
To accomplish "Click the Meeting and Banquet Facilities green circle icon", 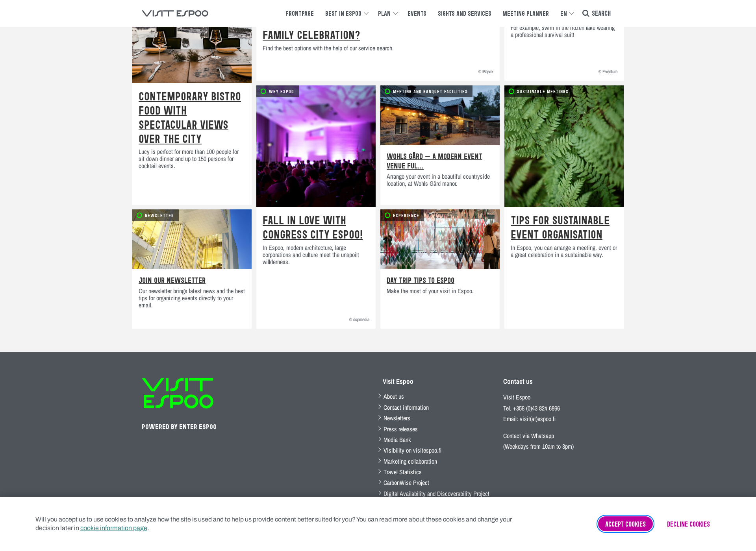I will click(387, 92).
